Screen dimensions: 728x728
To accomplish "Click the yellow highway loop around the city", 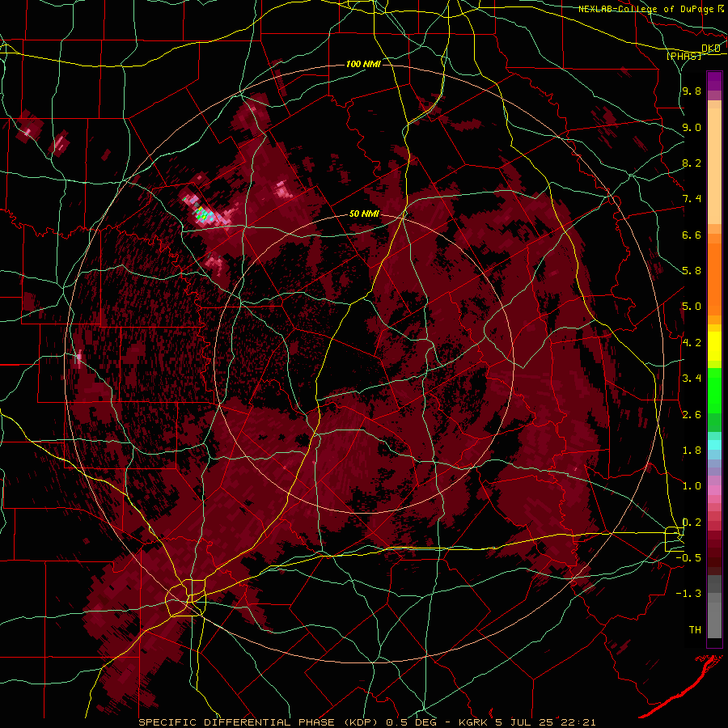I will (x=187, y=599).
